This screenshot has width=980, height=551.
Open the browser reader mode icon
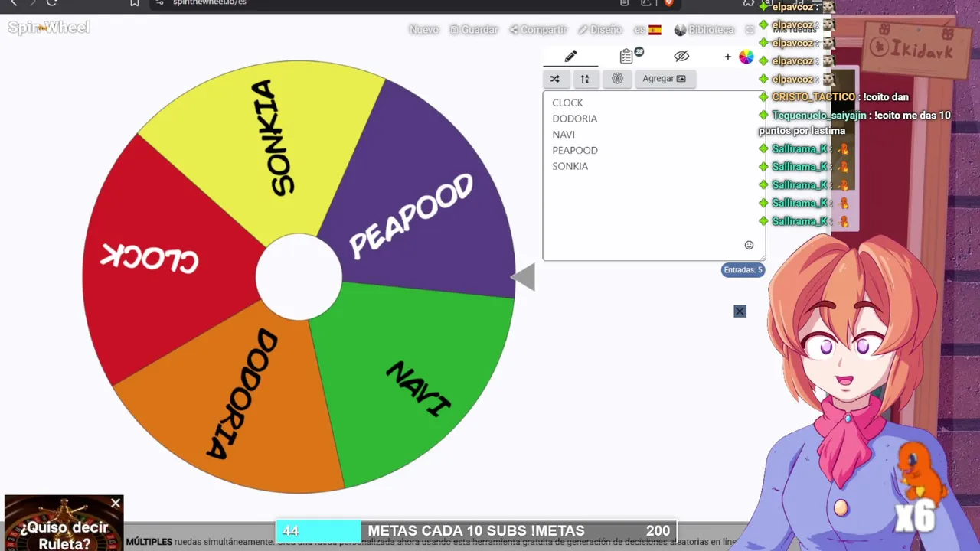(x=624, y=2)
